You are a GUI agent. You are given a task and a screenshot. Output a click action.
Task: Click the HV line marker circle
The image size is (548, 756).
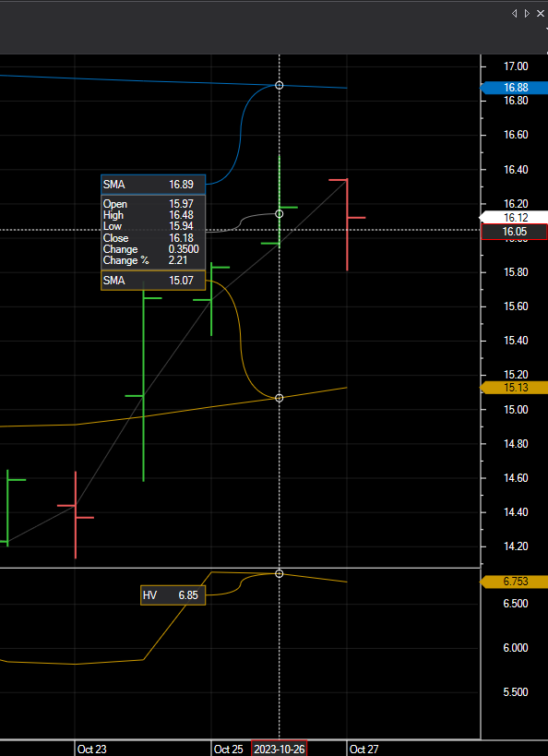click(x=279, y=574)
